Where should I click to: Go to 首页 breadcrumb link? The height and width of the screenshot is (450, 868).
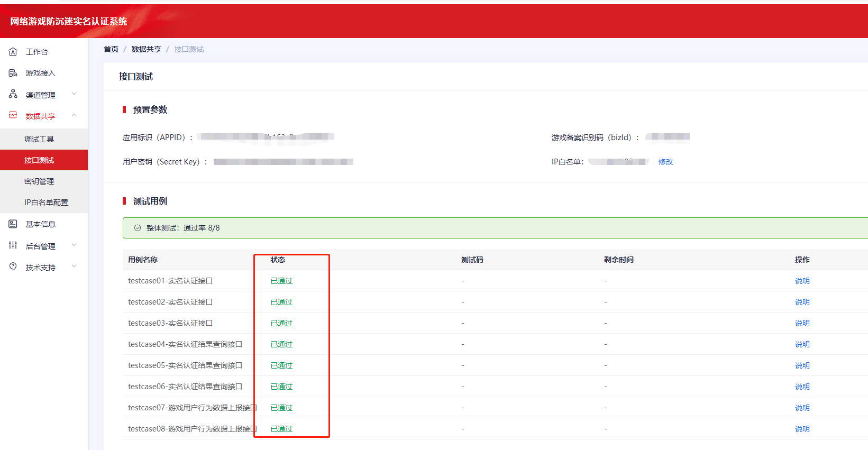(111, 49)
